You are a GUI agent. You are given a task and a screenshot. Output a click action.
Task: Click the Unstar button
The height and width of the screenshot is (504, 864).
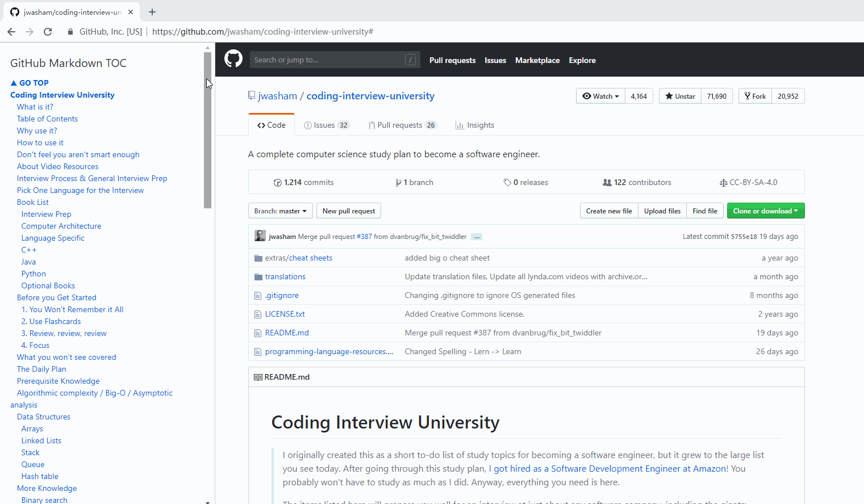click(680, 96)
